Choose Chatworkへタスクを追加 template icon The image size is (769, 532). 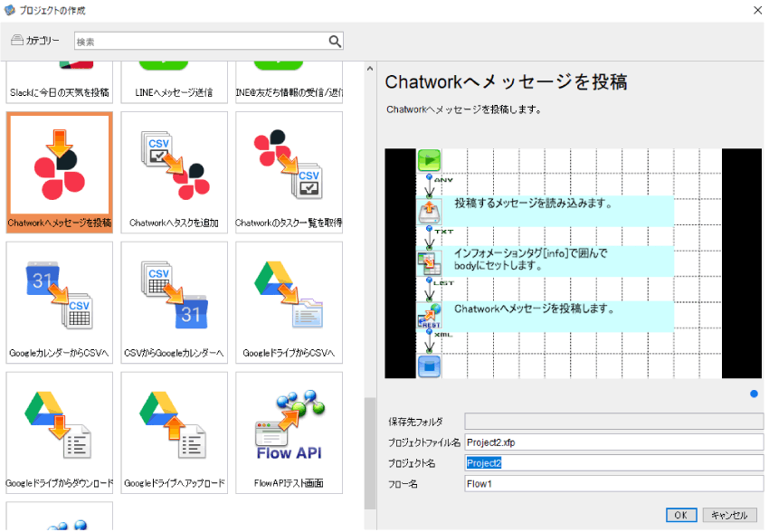(x=174, y=172)
